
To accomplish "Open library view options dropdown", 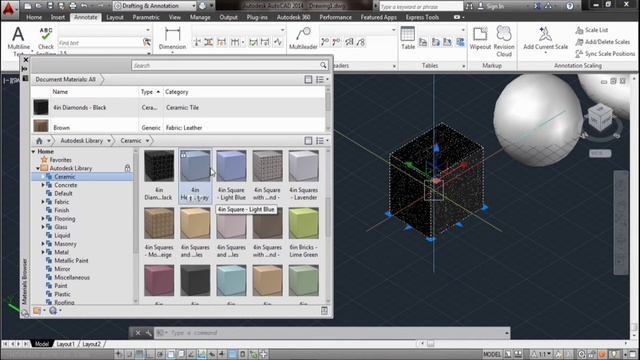I will click(x=322, y=141).
